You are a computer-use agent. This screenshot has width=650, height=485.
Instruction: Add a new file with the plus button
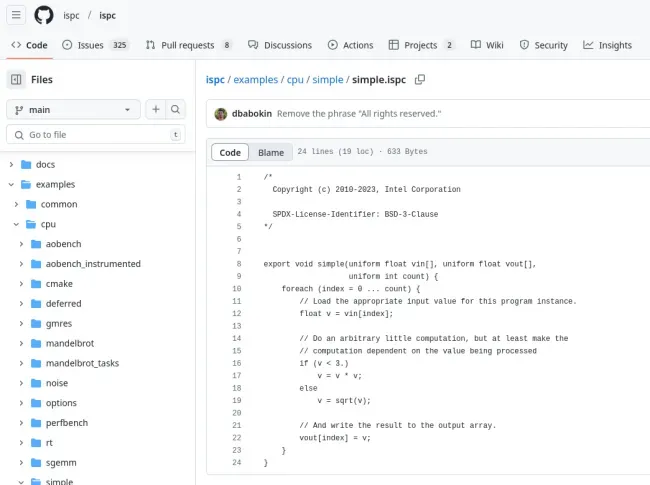pyautogui.click(x=156, y=109)
